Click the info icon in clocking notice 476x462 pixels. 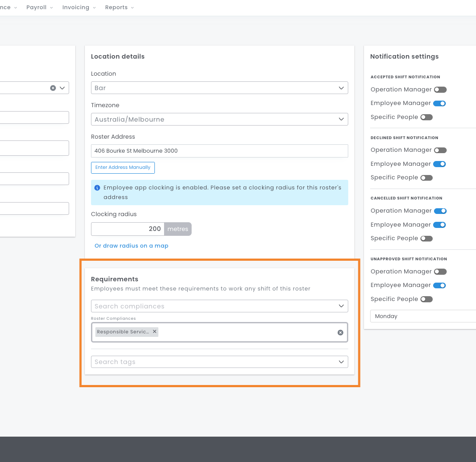97,188
